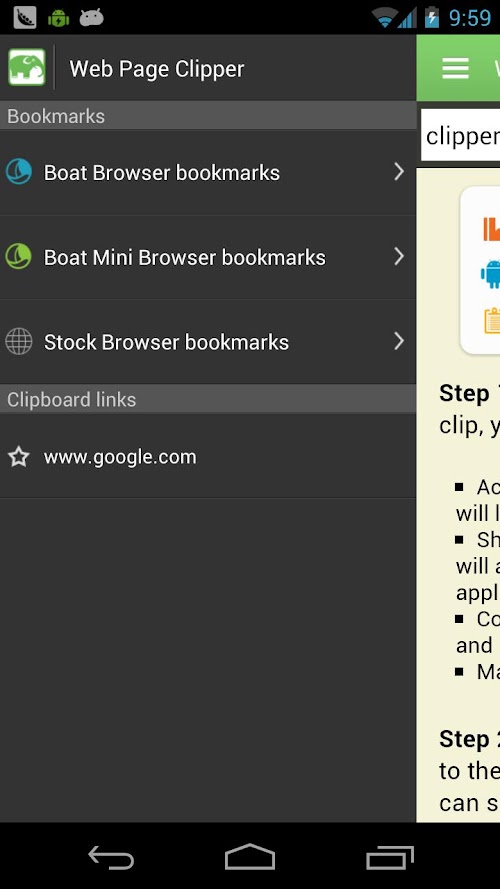The height and width of the screenshot is (889, 500).
Task: Tap the cat-face notification icon
Action: (91, 18)
